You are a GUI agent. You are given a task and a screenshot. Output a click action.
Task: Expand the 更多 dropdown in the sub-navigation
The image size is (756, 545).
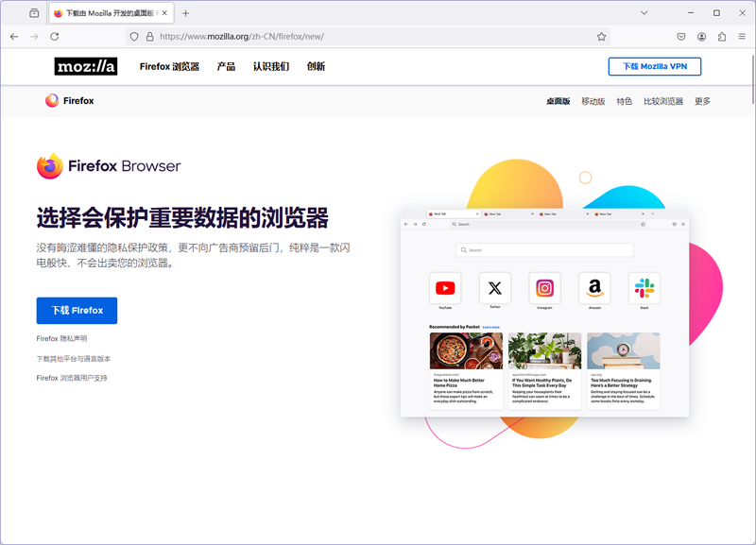point(702,99)
